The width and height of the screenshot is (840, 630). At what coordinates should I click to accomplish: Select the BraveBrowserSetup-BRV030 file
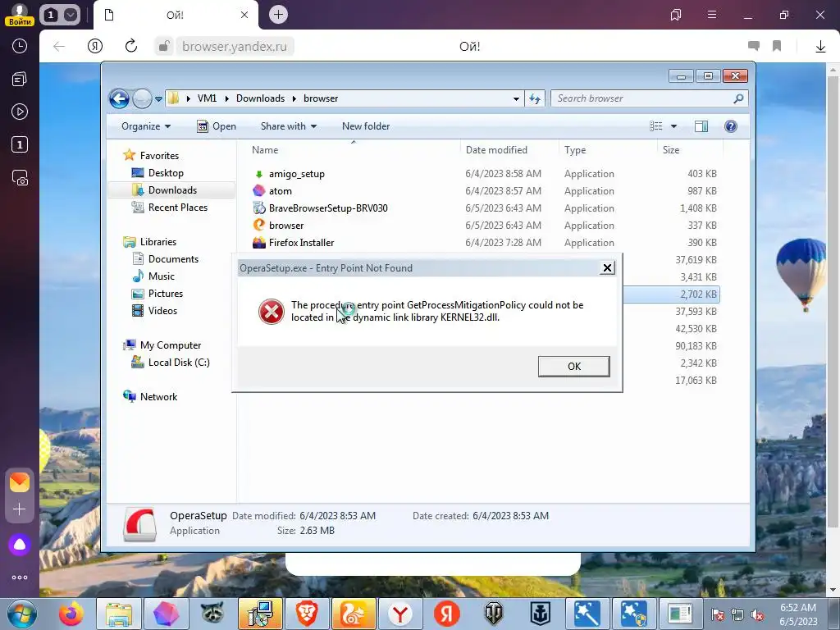click(328, 208)
